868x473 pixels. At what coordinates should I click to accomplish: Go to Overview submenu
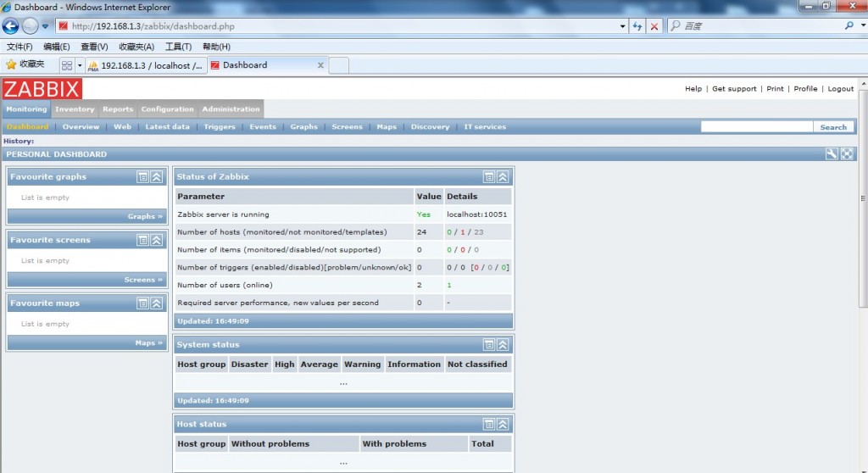[81, 127]
